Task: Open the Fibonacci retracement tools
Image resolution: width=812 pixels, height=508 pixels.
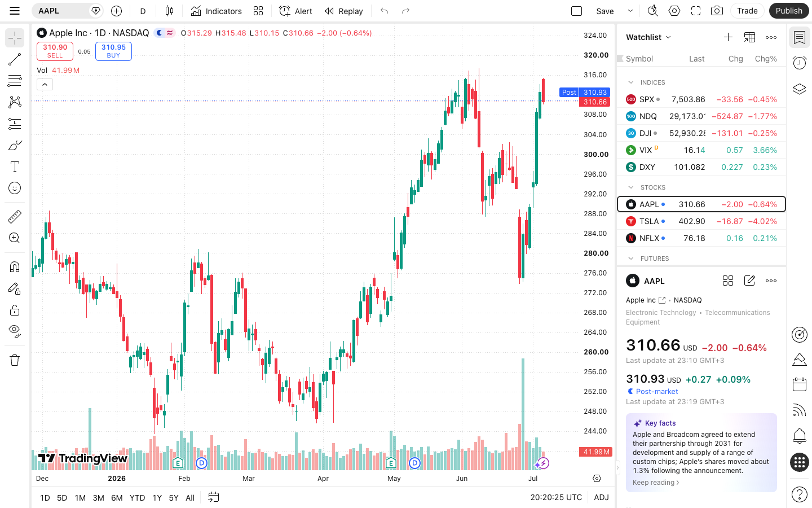Action: [15, 81]
